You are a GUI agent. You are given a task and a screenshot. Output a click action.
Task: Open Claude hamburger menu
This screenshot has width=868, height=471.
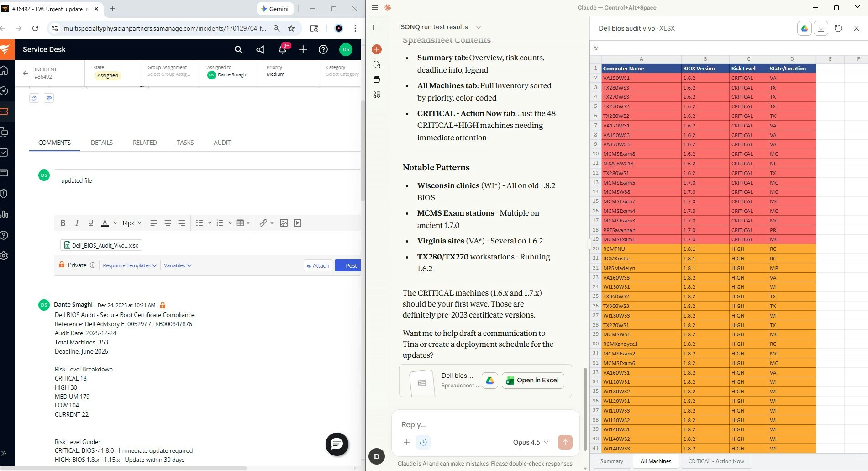click(x=375, y=8)
